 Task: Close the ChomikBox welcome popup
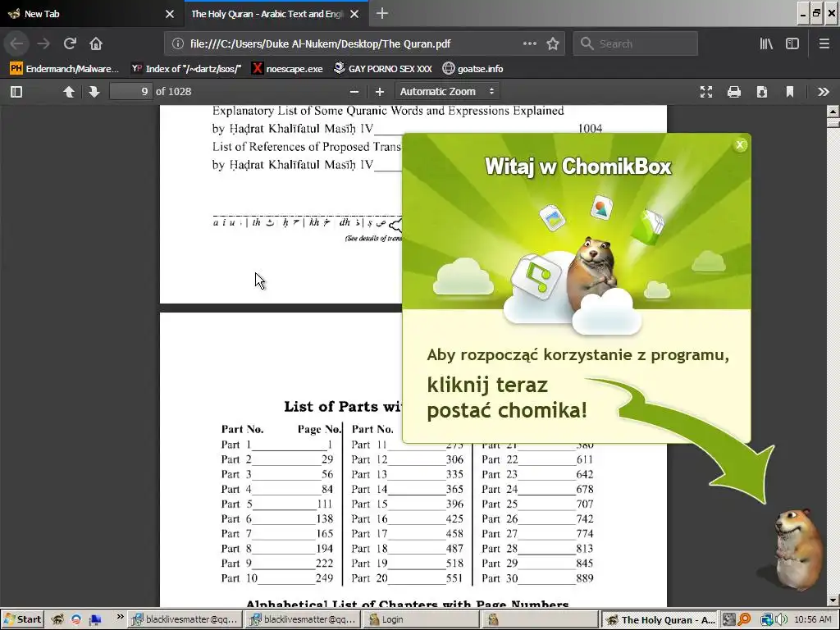click(740, 144)
